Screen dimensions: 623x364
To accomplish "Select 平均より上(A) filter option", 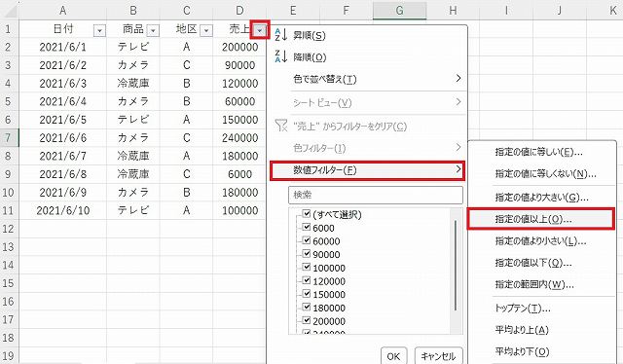I will pyautogui.click(x=522, y=330).
